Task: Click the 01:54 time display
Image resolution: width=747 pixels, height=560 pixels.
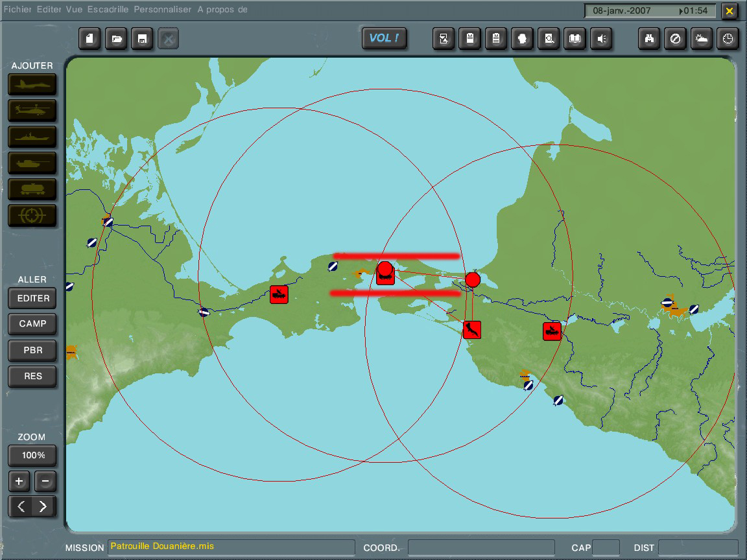Action: click(x=694, y=10)
